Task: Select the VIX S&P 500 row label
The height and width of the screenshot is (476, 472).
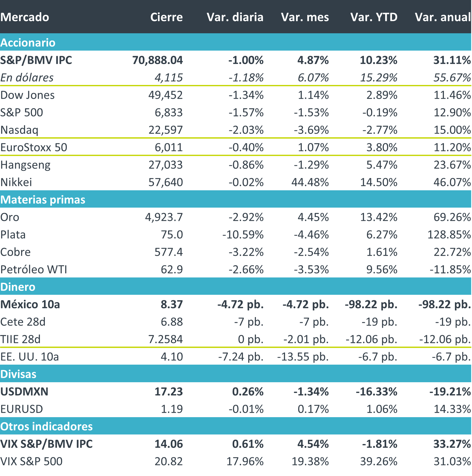Action: (31, 461)
